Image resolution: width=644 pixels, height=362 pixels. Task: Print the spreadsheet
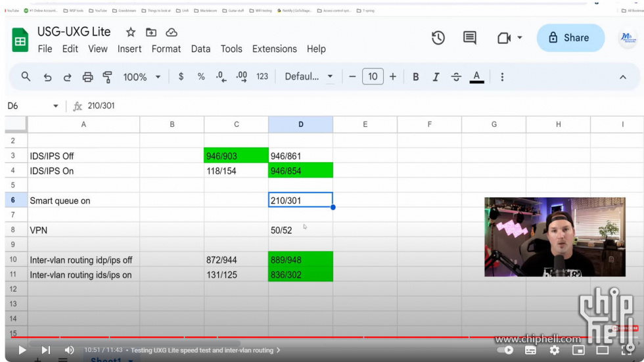point(87,77)
